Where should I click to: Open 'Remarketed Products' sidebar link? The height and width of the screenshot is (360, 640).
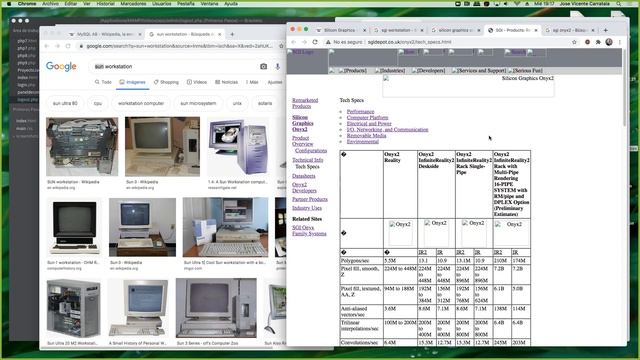(x=305, y=103)
